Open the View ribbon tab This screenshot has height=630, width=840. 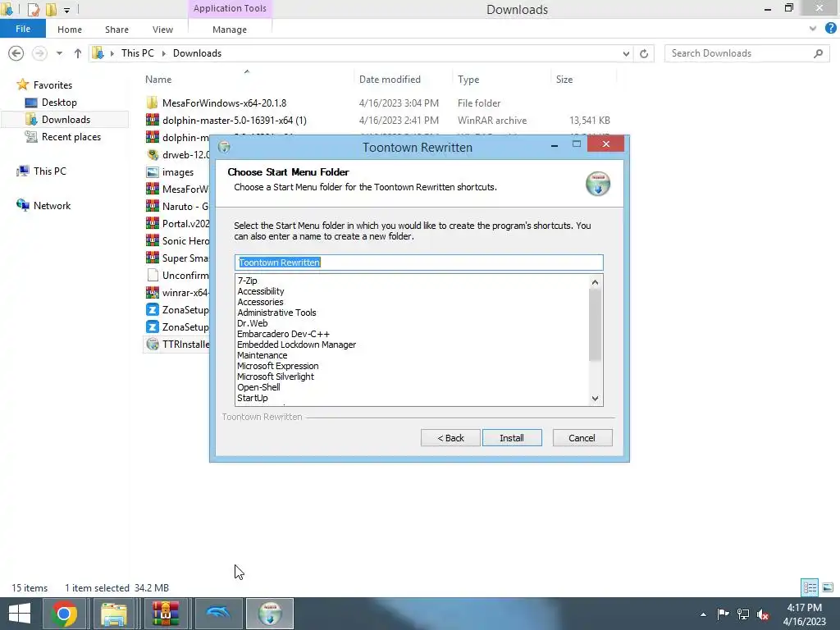pos(162,30)
